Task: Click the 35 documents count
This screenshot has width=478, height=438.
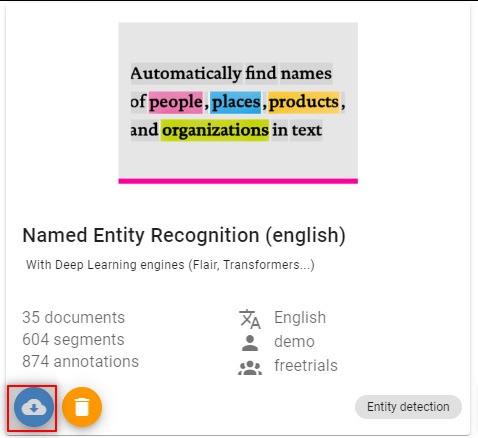Action: [74, 317]
